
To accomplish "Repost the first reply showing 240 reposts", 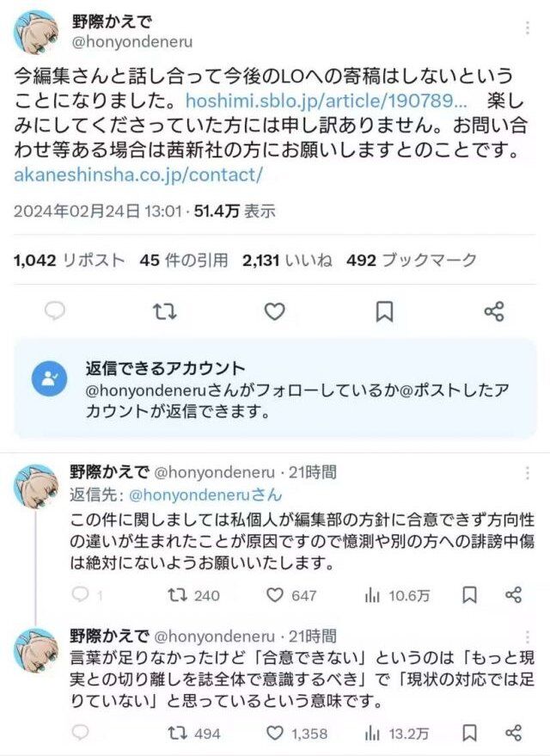I will pyautogui.click(x=193, y=595).
